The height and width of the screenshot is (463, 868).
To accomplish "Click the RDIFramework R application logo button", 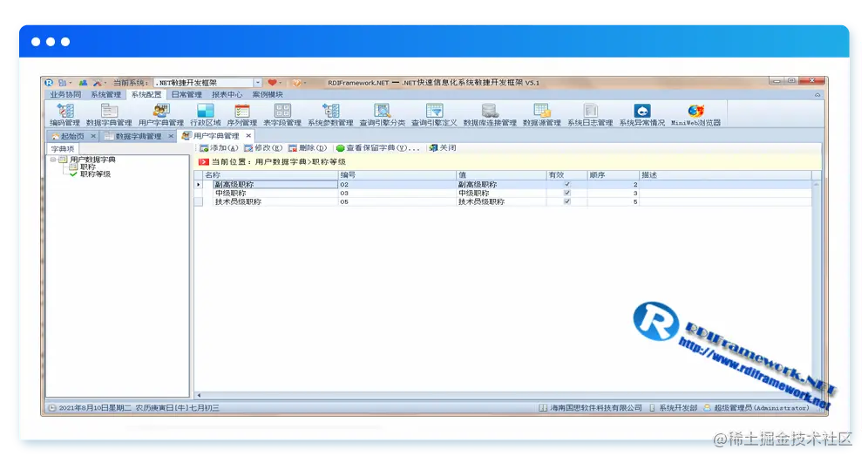I will click(x=50, y=83).
